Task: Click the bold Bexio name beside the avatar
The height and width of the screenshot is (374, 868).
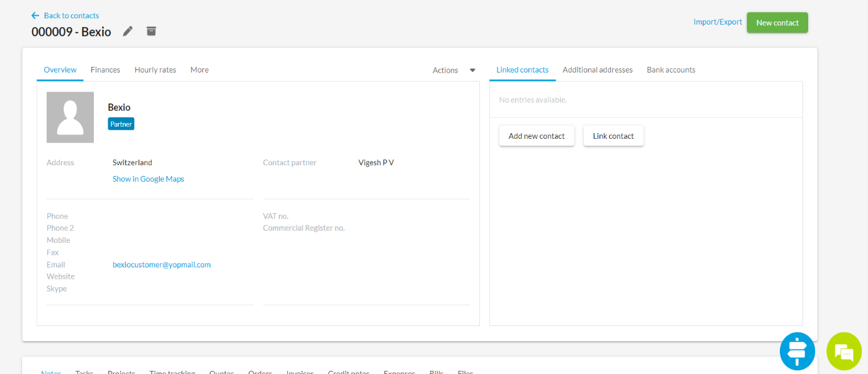Action: click(x=119, y=107)
